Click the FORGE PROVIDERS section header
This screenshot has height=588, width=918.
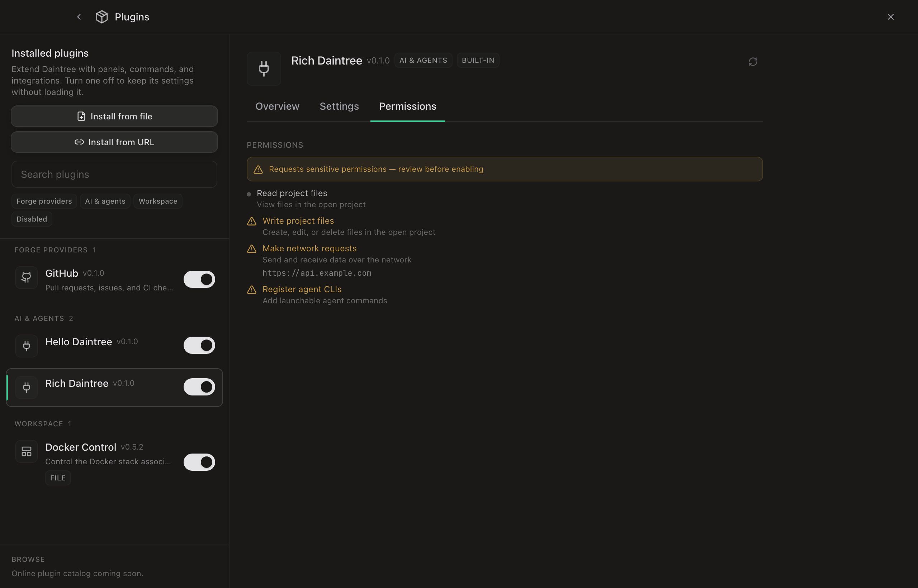(55, 250)
